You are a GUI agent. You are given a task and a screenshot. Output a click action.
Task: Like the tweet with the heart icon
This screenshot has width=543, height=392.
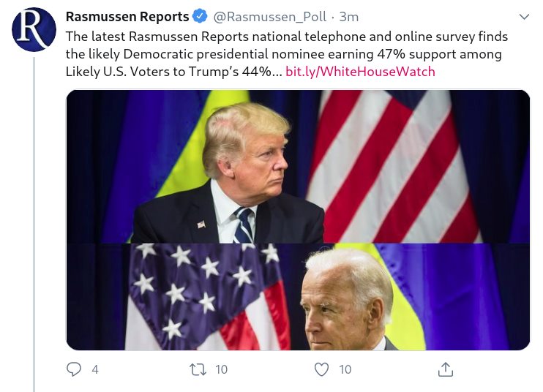pos(321,370)
